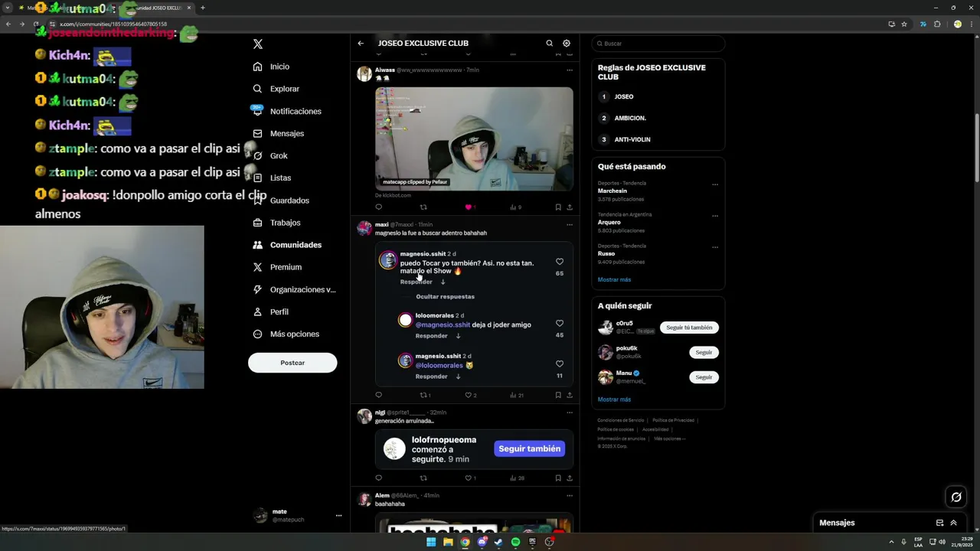980x551 pixels.
Task: Open more options on Aiwass post
Action: [x=569, y=70]
